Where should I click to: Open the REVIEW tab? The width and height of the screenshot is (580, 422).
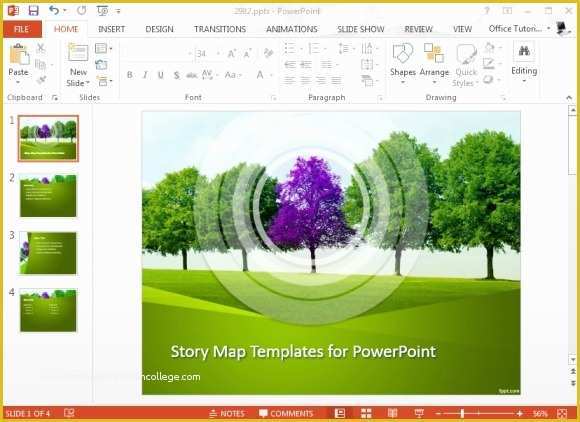[418, 29]
